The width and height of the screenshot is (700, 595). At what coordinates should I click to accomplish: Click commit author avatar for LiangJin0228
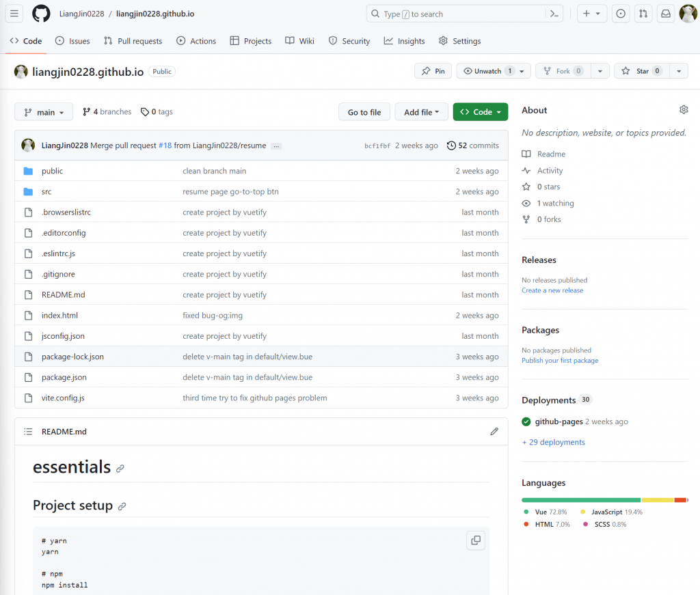point(28,145)
